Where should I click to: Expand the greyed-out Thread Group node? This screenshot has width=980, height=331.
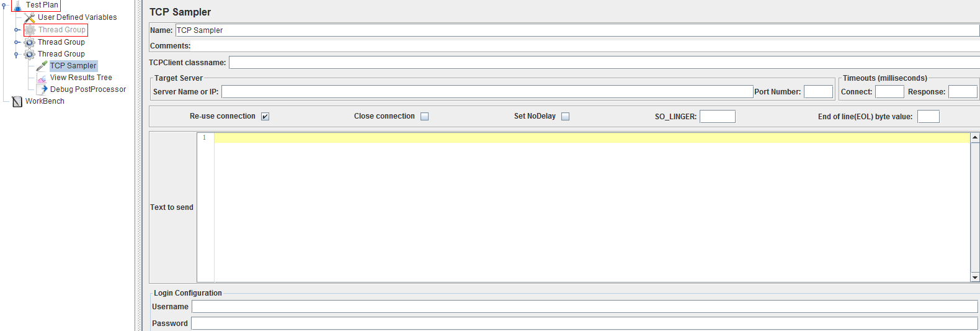pyautogui.click(x=17, y=30)
